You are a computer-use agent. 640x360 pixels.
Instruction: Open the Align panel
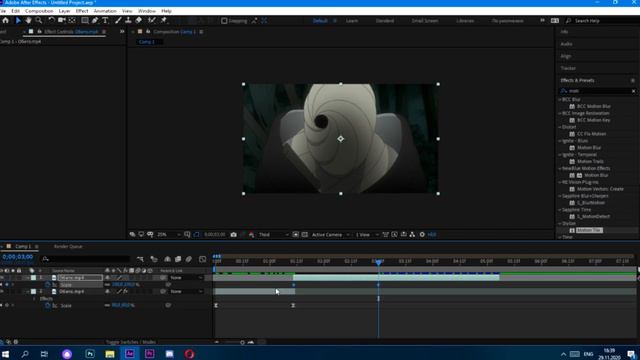(566, 56)
